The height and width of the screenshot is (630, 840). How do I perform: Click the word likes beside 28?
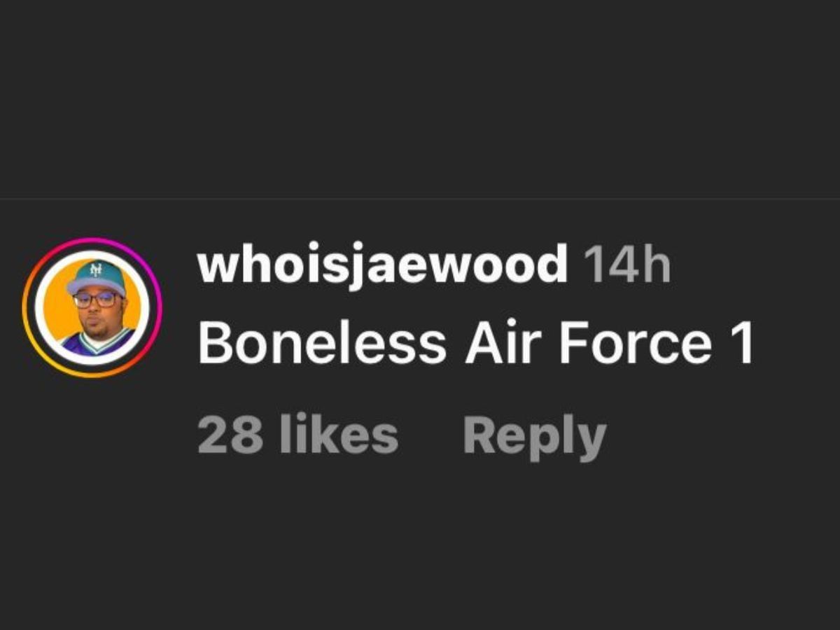pyautogui.click(x=339, y=435)
